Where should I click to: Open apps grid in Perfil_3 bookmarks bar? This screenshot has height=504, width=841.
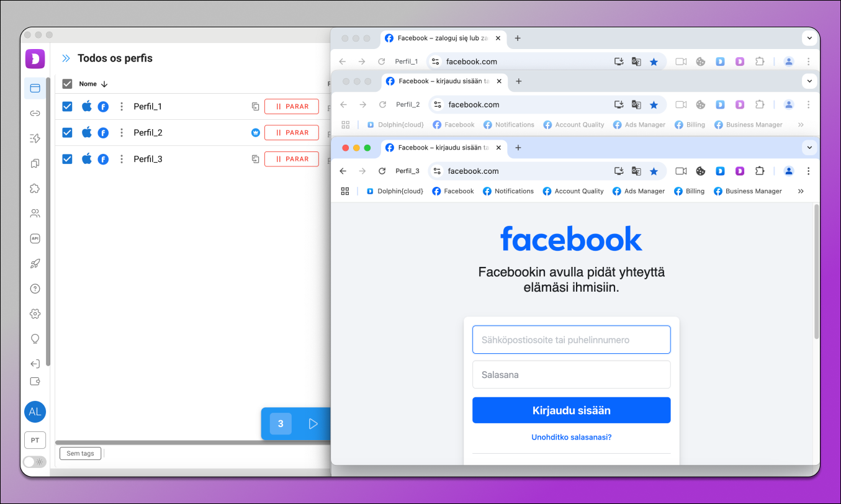tap(345, 191)
